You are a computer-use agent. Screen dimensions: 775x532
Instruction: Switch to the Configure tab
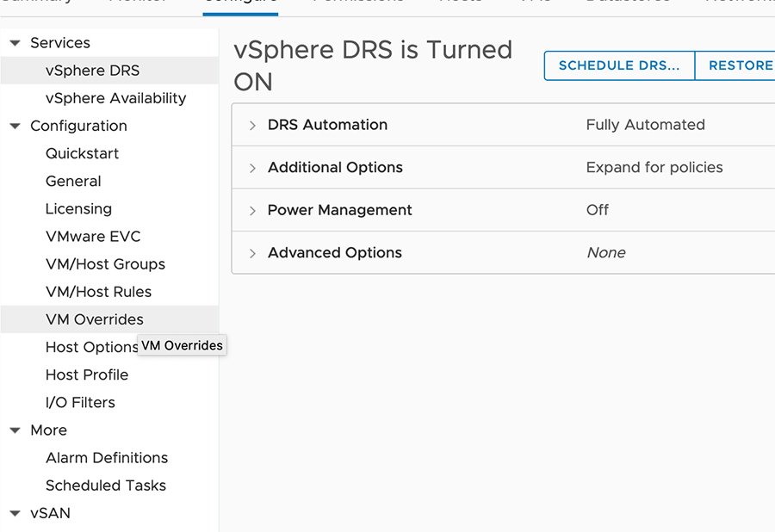pyautogui.click(x=240, y=3)
